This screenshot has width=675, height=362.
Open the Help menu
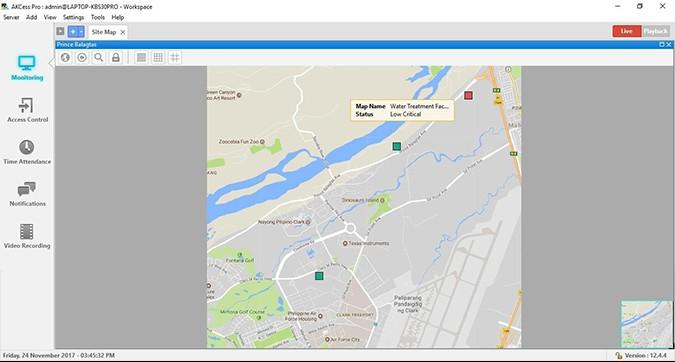click(x=118, y=17)
